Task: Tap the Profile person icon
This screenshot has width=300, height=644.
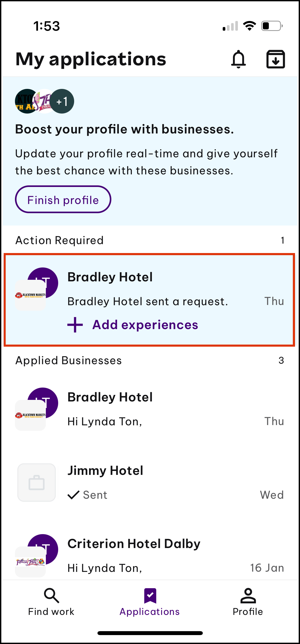Action: (x=248, y=595)
